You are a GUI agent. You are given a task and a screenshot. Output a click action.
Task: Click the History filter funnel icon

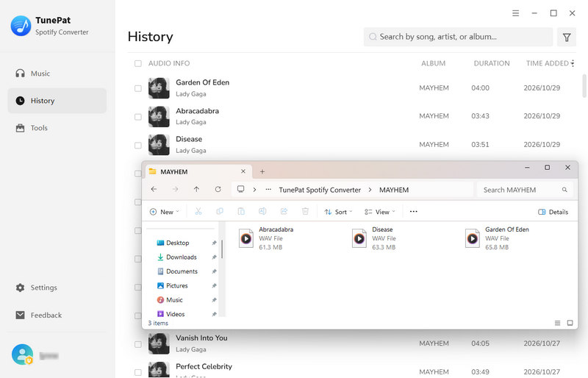pyautogui.click(x=567, y=37)
